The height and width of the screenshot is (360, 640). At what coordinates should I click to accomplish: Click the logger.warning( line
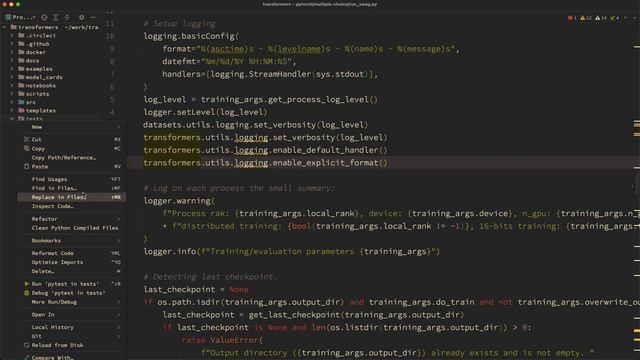point(179,201)
